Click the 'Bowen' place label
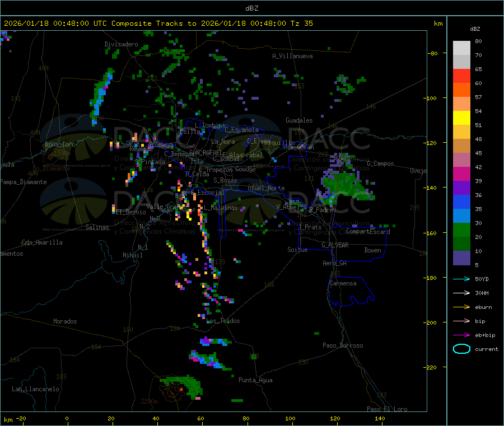The width and height of the screenshot is (504, 426). click(x=372, y=250)
